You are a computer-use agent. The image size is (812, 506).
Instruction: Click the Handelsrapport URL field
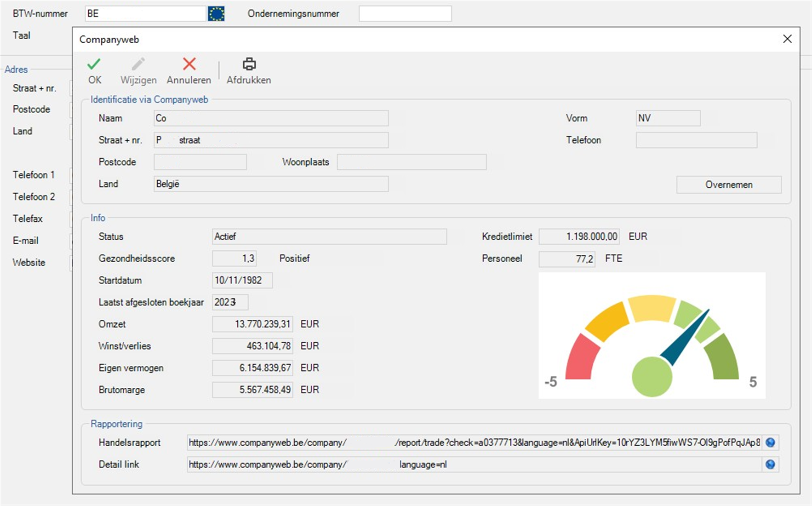(x=474, y=443)
